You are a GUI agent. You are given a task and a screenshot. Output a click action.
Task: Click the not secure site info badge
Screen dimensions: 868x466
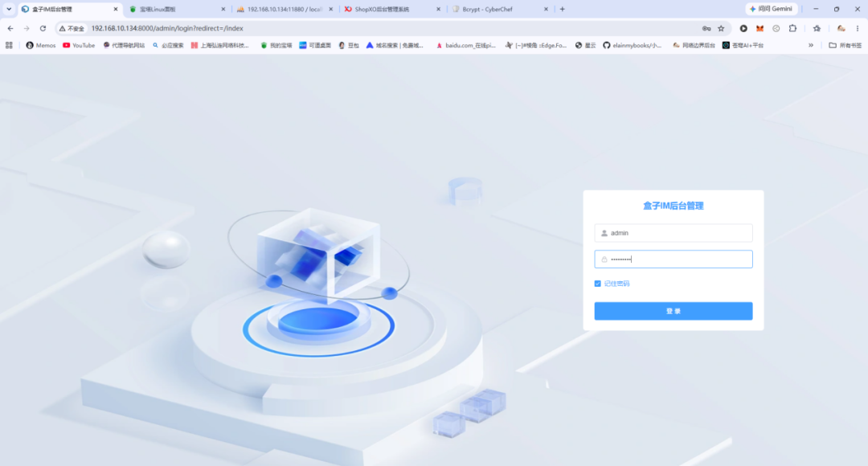pos(72,28)
